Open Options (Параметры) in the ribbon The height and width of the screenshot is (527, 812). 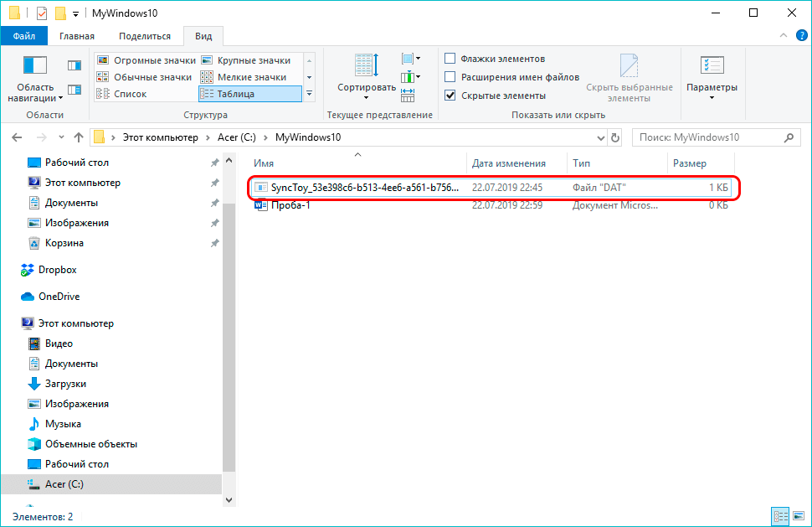click(x=712, y=75)
